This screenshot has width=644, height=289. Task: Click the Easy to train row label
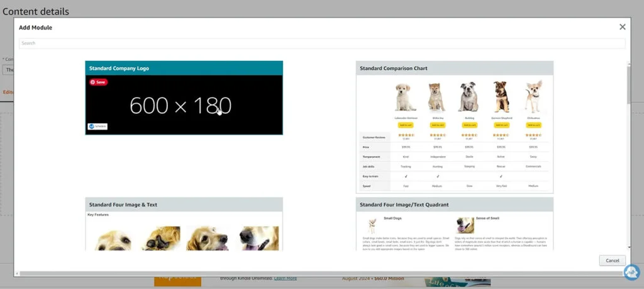370,176
